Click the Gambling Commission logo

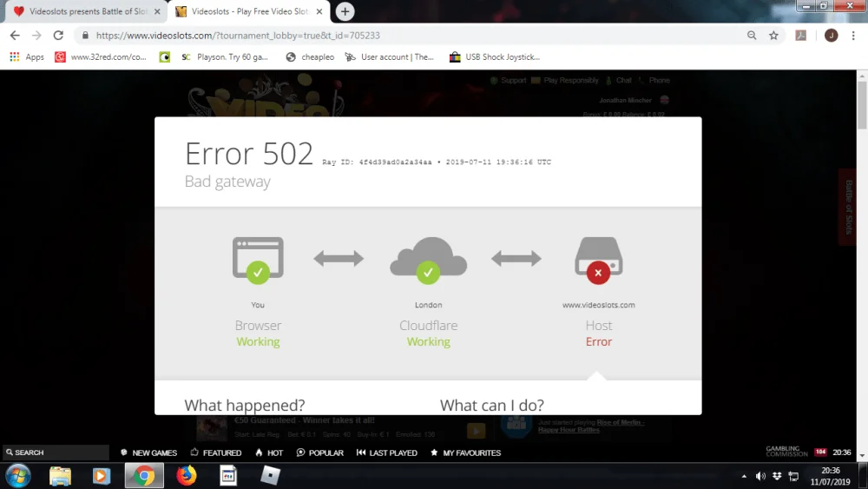pyautogui.click(x=786, y=452)
